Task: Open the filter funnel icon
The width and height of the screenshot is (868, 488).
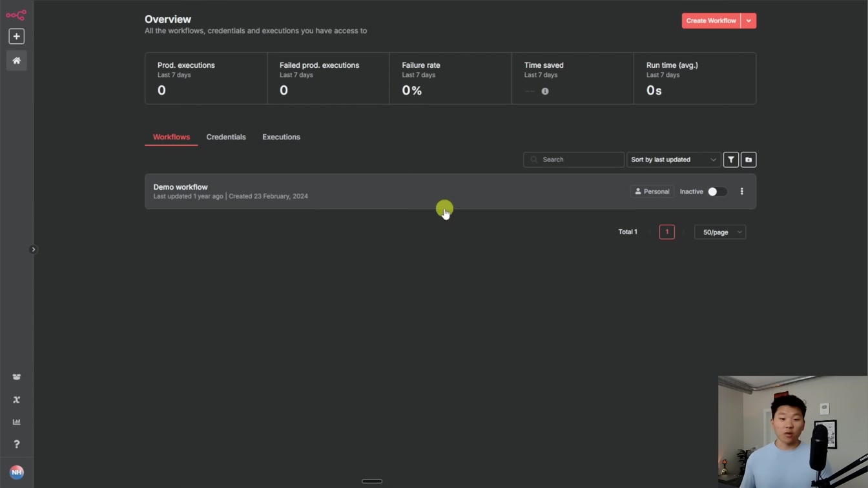Action: click(730, 159)
